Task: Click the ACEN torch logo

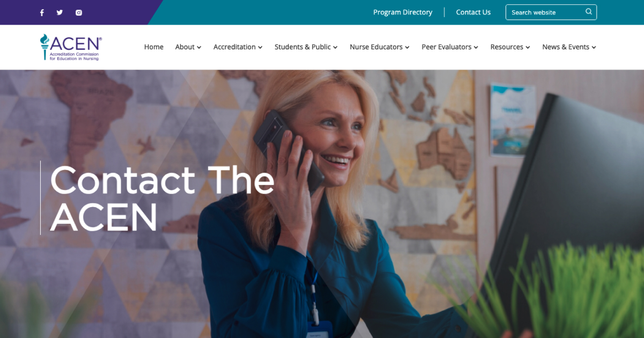Action: tap(70, 47)
